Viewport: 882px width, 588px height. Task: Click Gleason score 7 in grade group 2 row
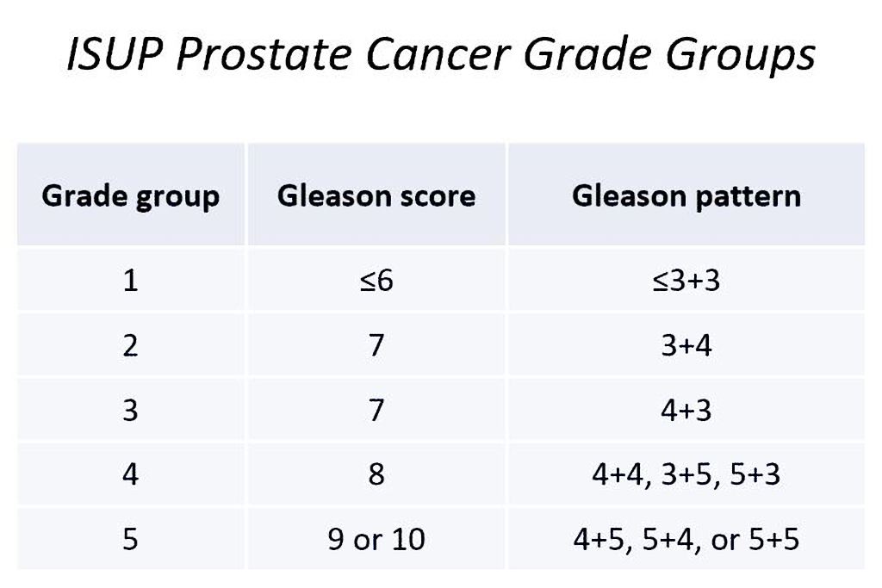(x=376, y=344)
